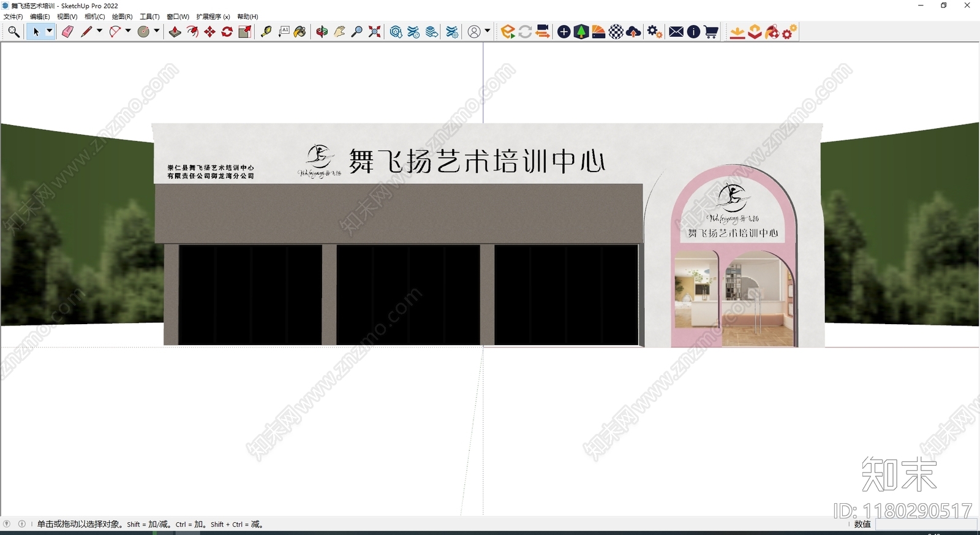The height and width of the screenshot is (535, 980).
Task: Open the 帮助(H) menu
Action: (x=247, y=17)
